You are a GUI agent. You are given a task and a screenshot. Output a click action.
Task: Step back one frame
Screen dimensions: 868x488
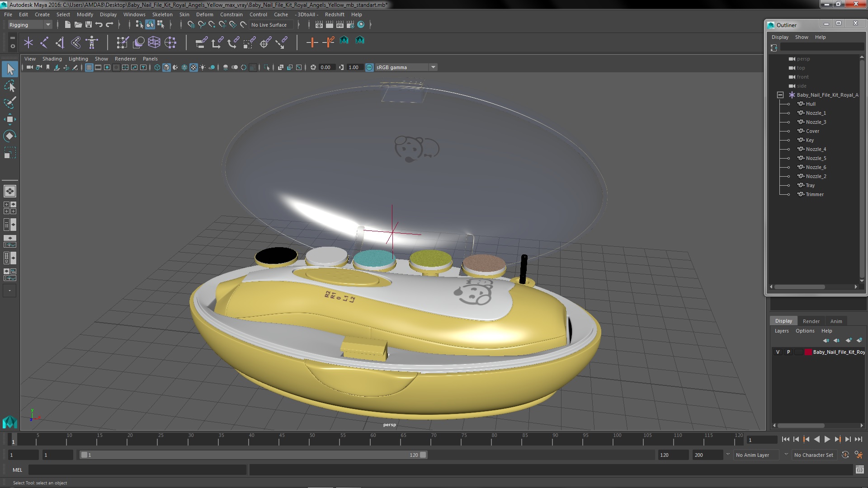coord(796,439)
